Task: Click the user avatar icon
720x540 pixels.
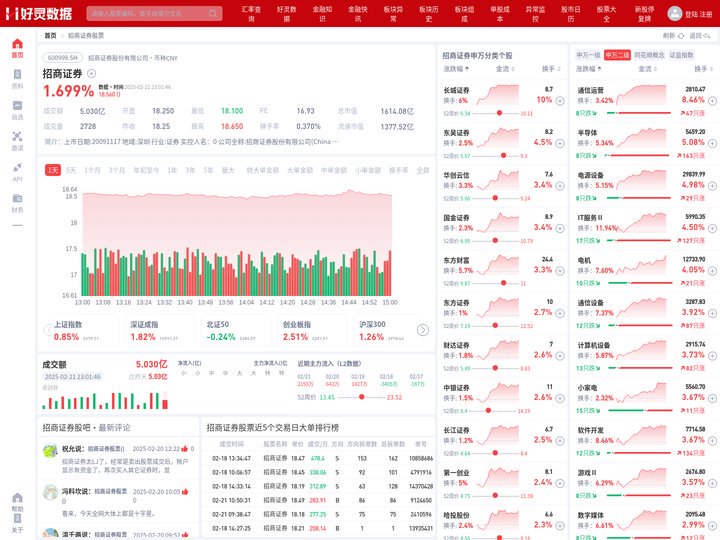Action: click(675, 13)
